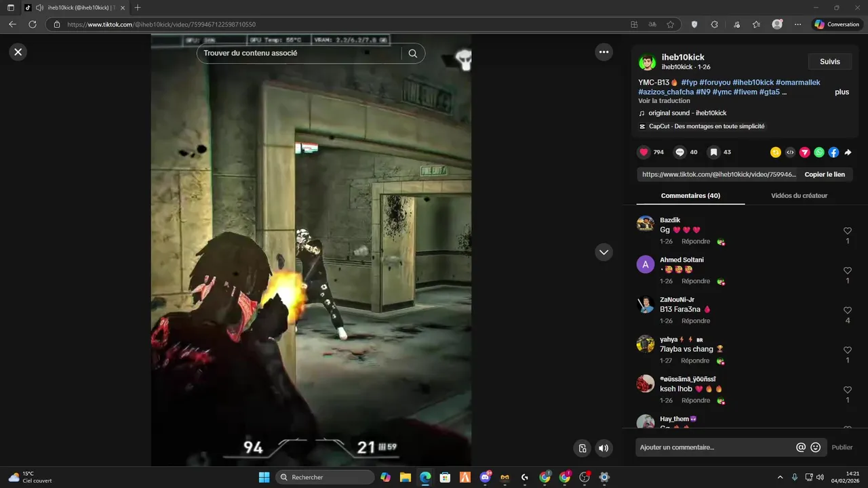Click Copier le lien button
Image resolution: width=868 pixels, height=488 pixels.
coord(825,174)
